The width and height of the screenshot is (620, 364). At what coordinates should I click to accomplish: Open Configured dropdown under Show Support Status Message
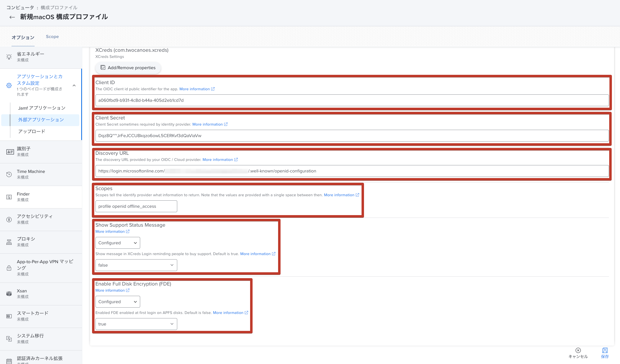point(118,243)
